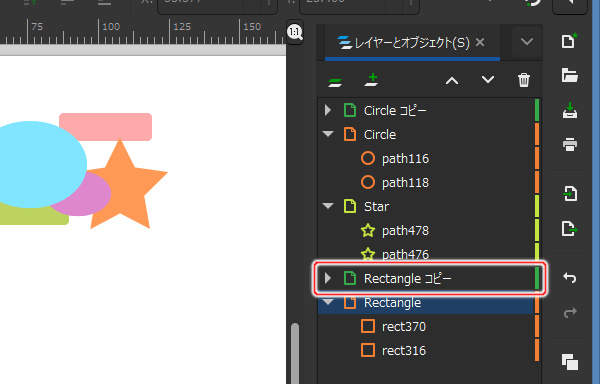Viewport: 600px width, 384px height.
Task: Click the duplicate objects icon
Action: [570, 362]
